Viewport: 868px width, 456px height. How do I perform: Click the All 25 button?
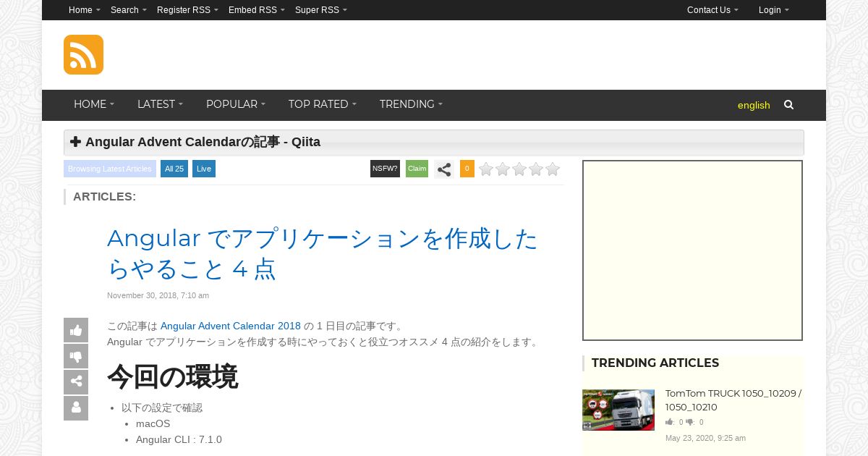point(174,169)
